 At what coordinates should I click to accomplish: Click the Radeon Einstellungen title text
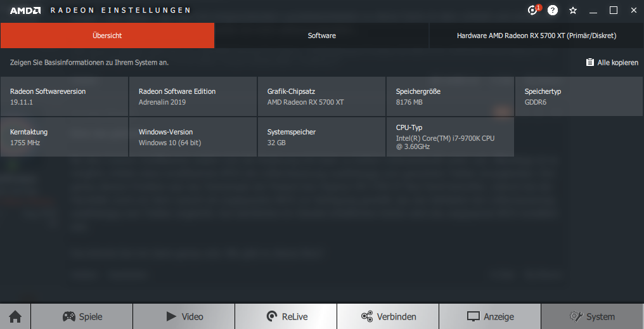(120, 10)
